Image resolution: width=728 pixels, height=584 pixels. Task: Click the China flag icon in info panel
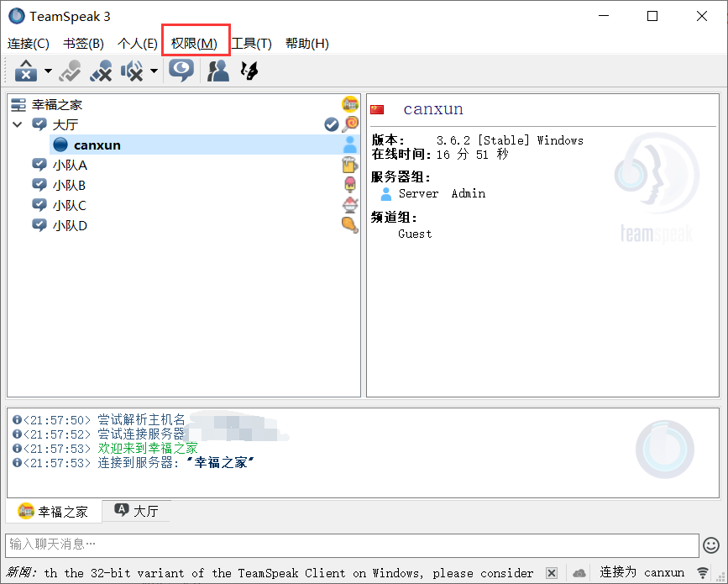point(377,109)
